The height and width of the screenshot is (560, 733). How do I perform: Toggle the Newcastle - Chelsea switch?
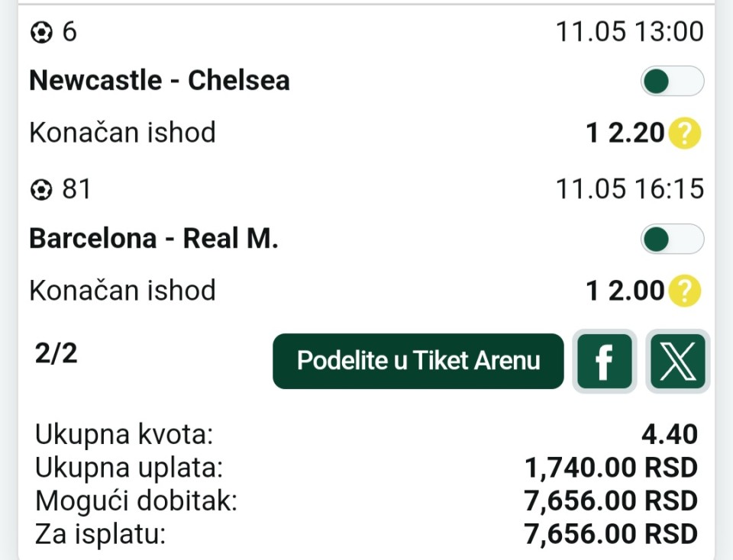[x=672, y=82]
